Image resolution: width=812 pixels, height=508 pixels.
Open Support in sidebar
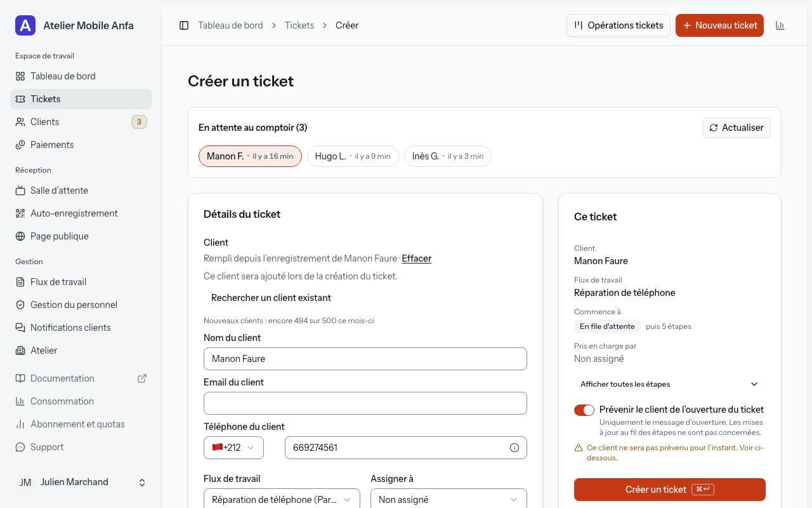click(x=81, y=447)
